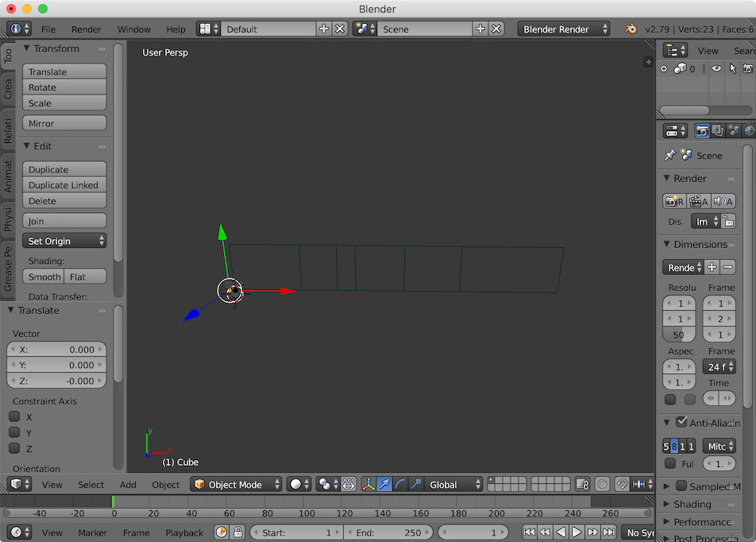Screen dimensions: 756x542
Task: Click the Smooth shading button
Action: (x=44, y=277)
